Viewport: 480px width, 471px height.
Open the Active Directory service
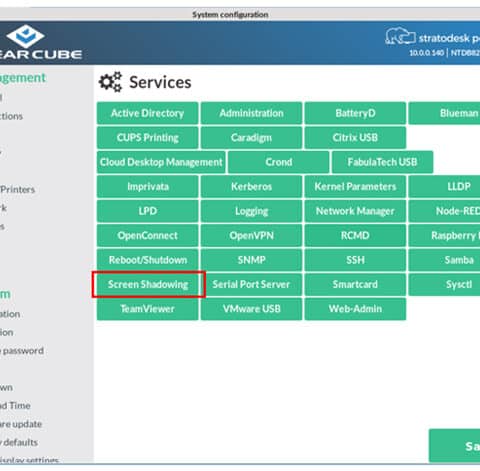pos(147,113)
